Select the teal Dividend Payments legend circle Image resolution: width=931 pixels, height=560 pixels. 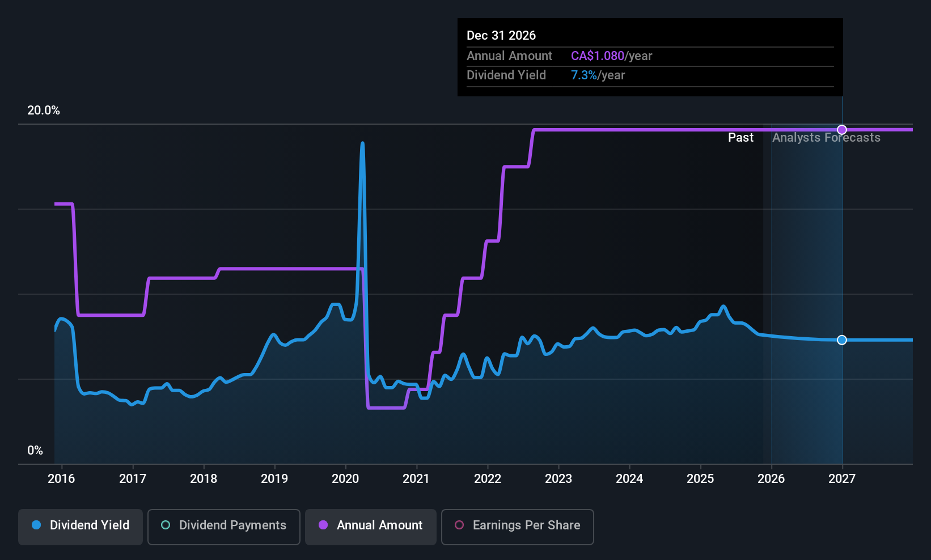click(165, 525)
